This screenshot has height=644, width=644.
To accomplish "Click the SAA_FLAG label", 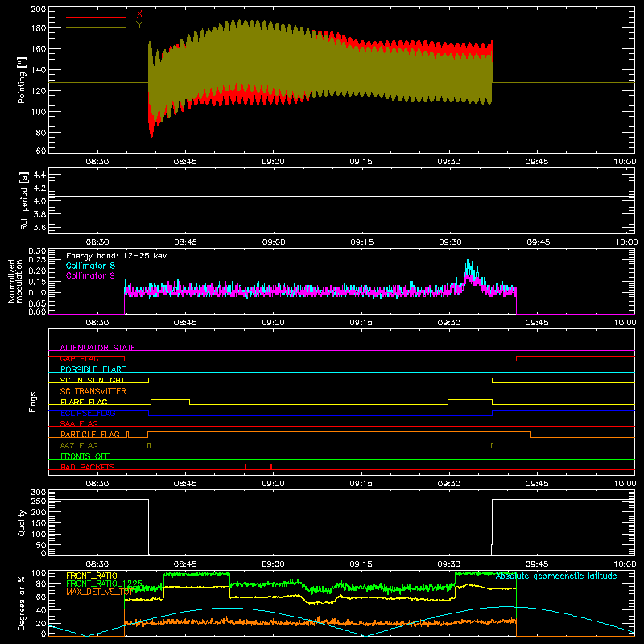I will click(x=79, y=423).
